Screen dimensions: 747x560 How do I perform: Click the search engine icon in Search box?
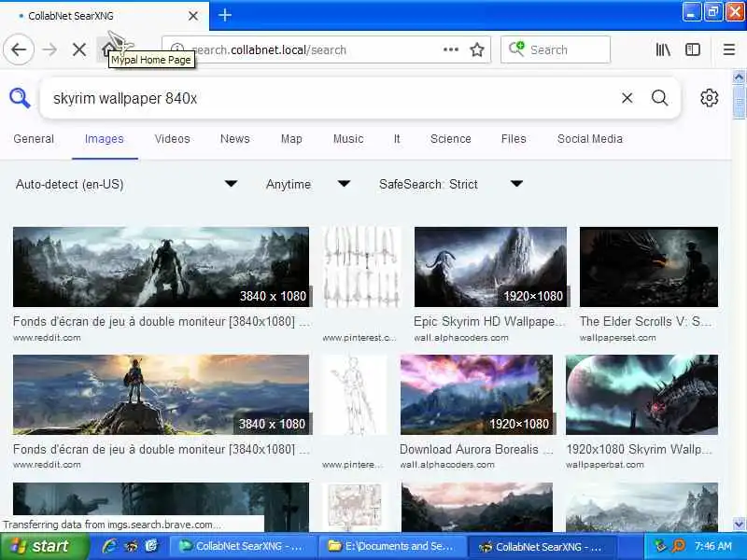click(516, 49)
